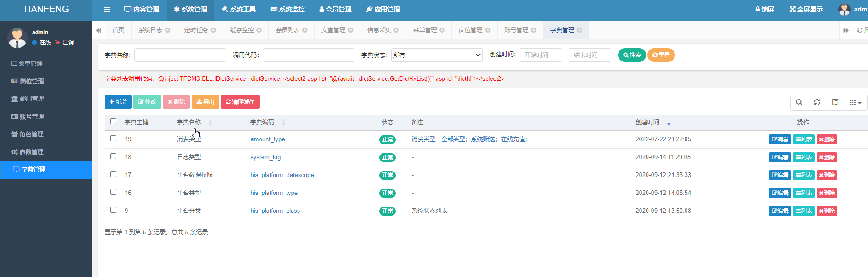Close the 账号管理 tab
868x277 pixels.
coord(534,30)
